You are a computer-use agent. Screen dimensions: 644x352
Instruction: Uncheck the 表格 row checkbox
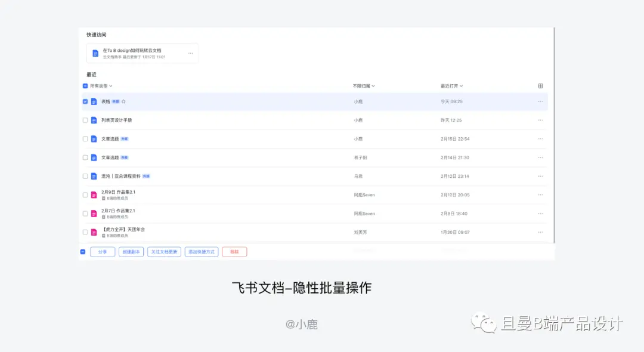85,101
